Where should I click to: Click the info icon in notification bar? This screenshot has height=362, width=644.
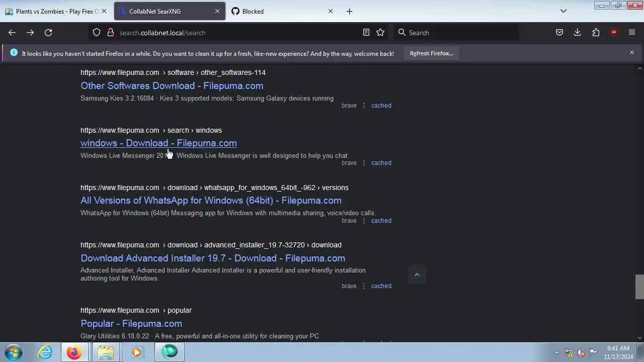14,53
